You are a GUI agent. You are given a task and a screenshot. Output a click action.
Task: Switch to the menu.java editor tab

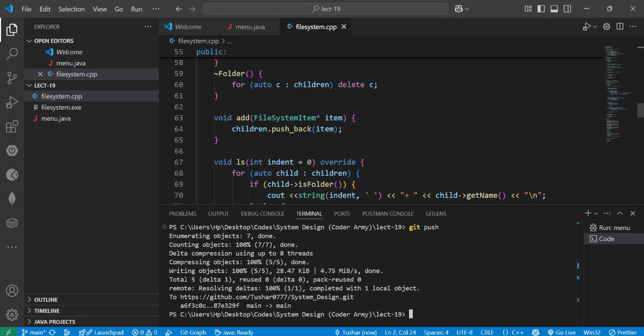pos(250,26)
